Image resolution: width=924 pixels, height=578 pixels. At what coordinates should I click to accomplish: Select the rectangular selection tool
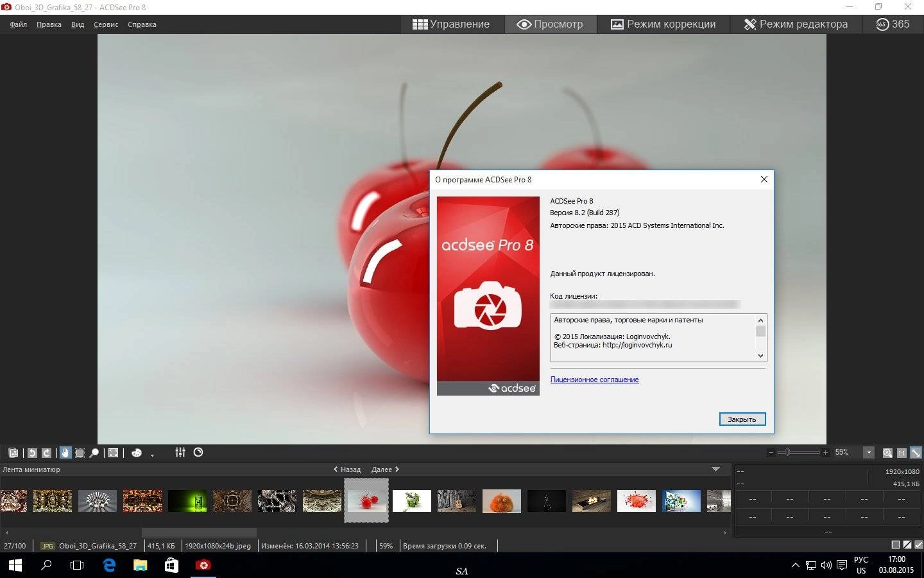coord(80,453)
